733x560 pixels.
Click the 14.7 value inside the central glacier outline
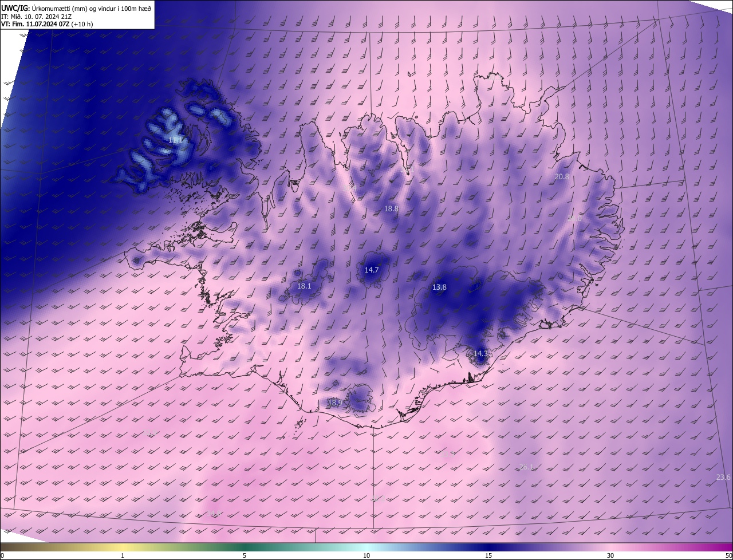(372, 270)
